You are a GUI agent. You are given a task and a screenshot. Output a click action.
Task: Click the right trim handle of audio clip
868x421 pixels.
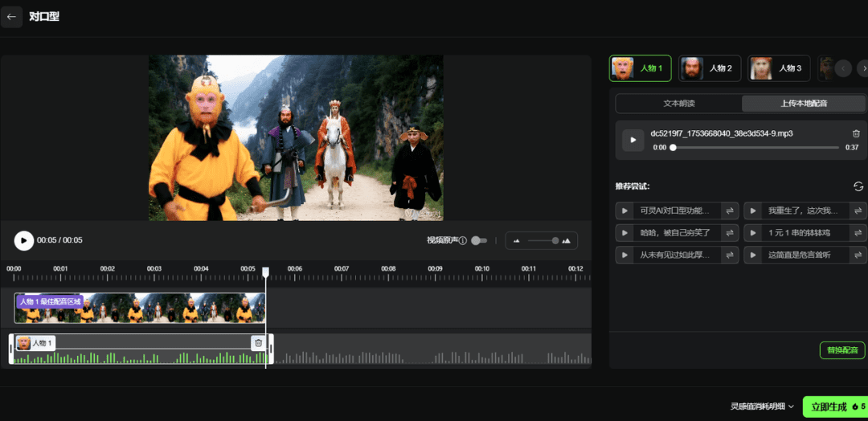click(271, 349)
